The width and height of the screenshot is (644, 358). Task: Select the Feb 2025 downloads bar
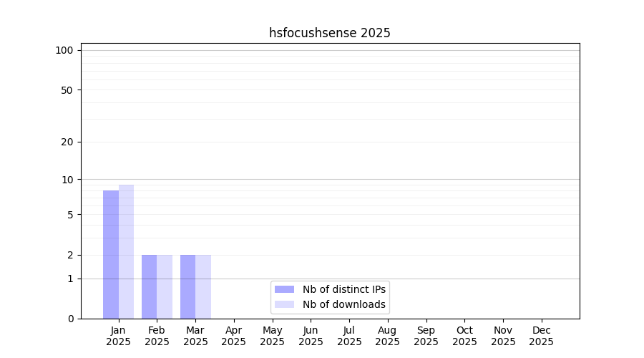tap(165, 286)
